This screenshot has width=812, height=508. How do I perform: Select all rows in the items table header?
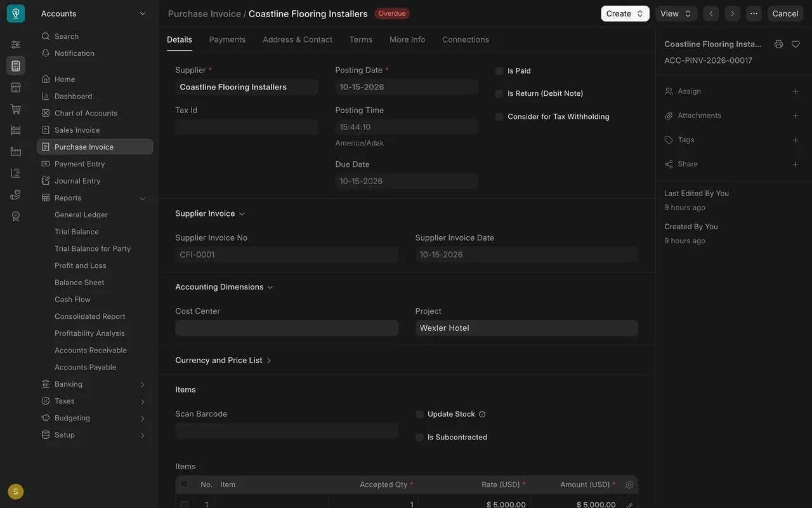click(x=185, y=484)
